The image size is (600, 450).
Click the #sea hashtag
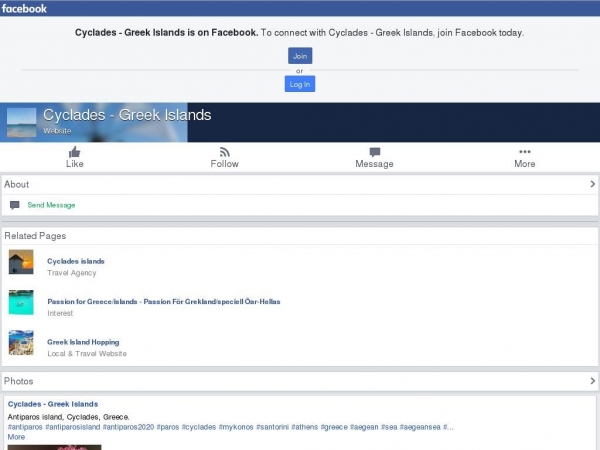pyautogui.click(x=389, y=427)
